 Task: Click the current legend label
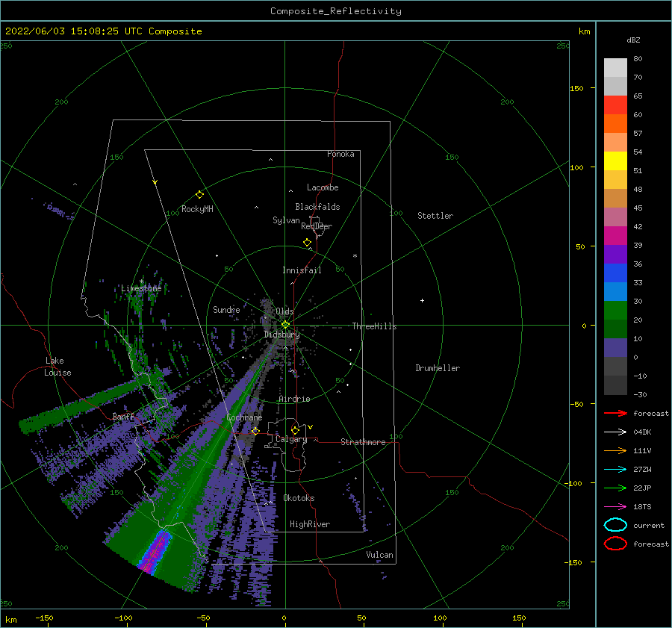pyautogui.click(x=649, y=525)
